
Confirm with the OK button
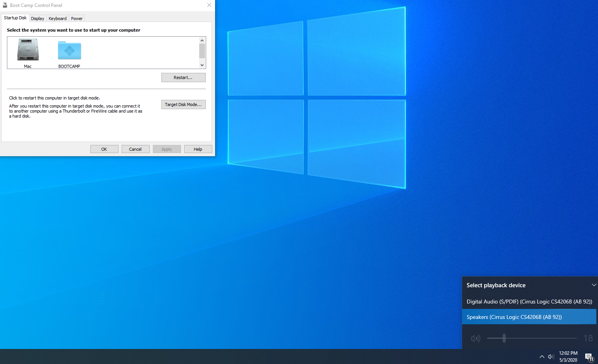(x=104, y=149)
